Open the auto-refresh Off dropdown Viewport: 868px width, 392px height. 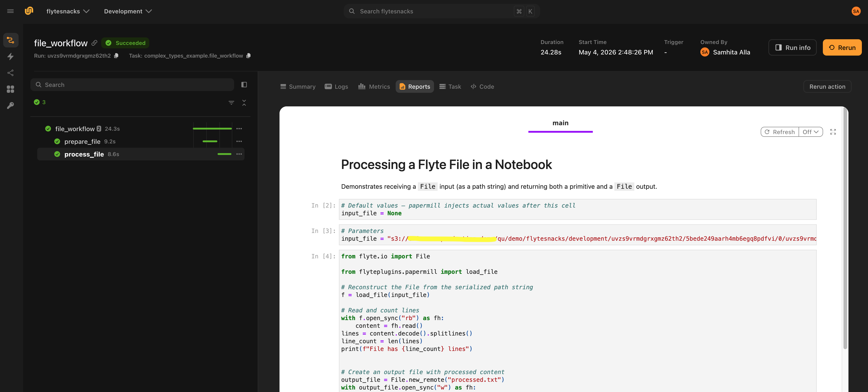point(810,132)
